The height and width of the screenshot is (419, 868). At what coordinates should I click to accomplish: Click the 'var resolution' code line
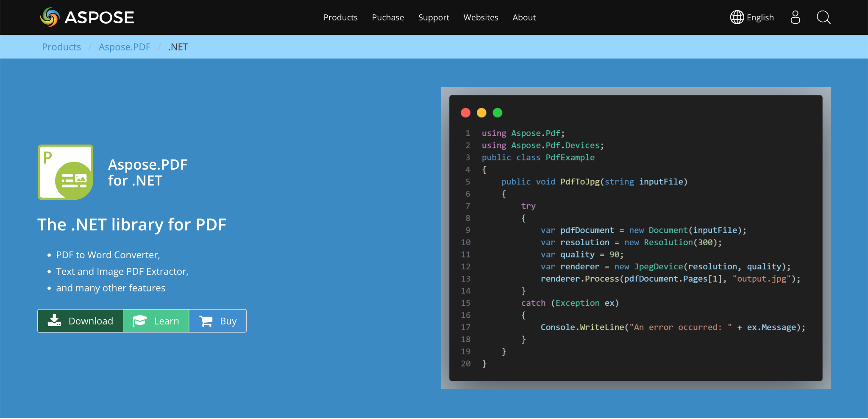(x=631, y=242)
